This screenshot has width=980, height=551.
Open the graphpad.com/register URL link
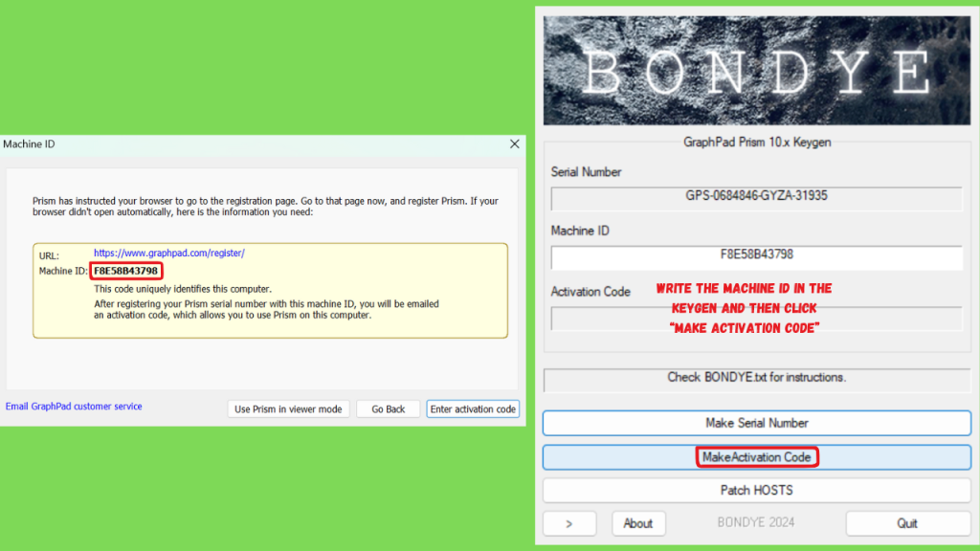coord(168,253)
